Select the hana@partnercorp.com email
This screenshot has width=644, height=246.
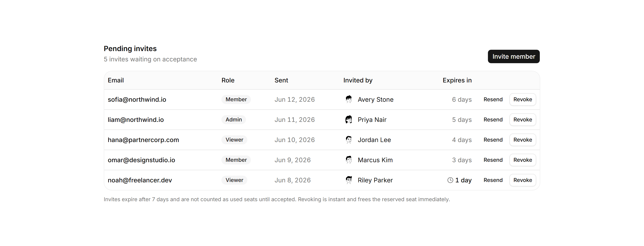(x=143, y=140)
